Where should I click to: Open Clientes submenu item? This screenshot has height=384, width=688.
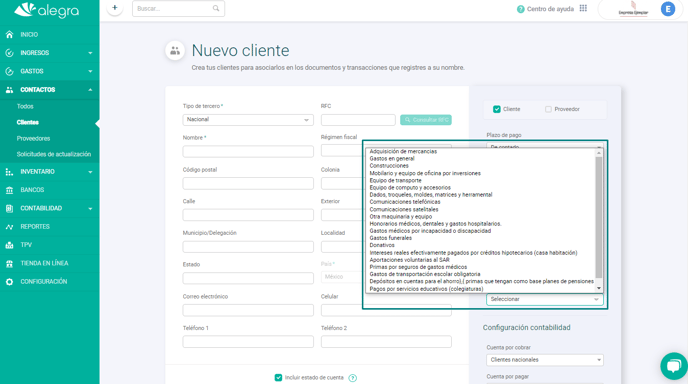point(28,122)
